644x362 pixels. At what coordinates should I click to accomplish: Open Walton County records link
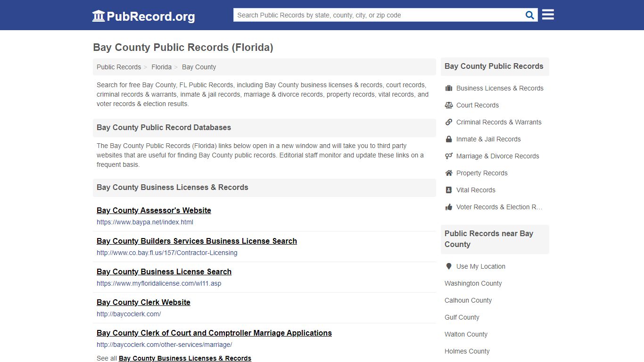[x=466, y=334]
